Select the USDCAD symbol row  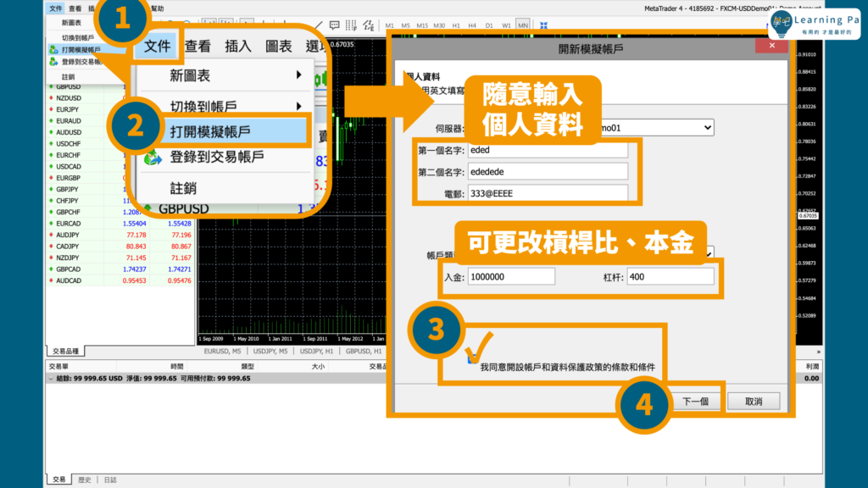[x=87, y=167]
